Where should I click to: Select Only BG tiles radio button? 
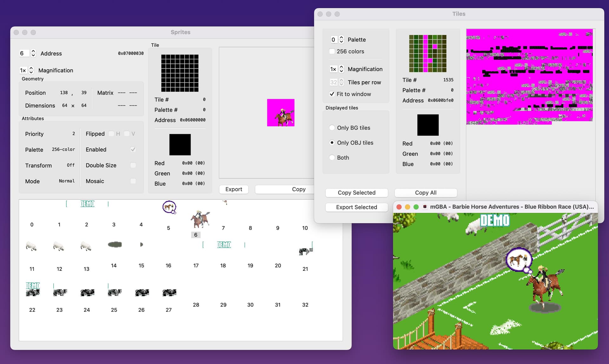pyautogui.click(x=332, y=128)
